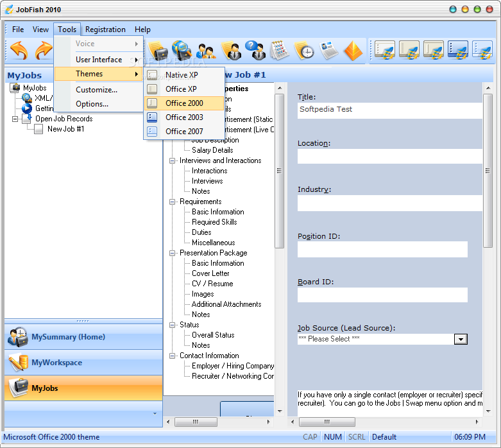Click the Getting Started play icon
This screenshot has width=501, height=448.
(x=27, y=108)
